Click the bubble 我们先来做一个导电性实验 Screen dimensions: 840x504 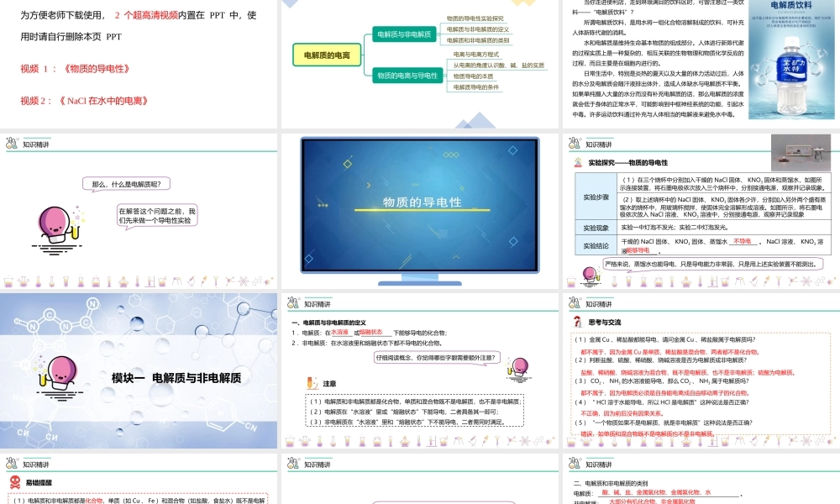click(157, 215)
